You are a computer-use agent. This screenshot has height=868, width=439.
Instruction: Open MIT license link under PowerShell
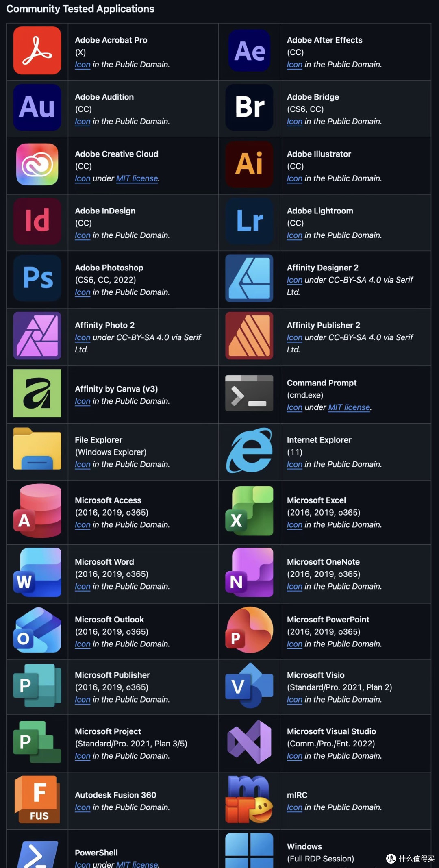137,864
